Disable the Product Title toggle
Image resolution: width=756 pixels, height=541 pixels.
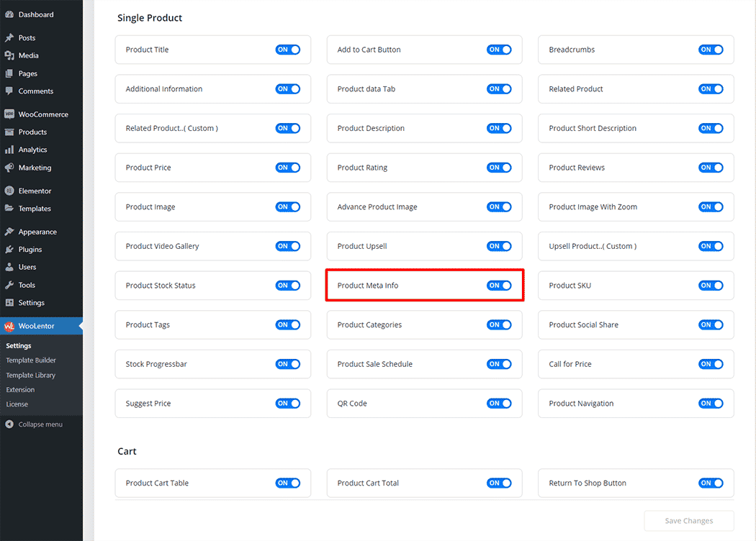[x=287, y=50]
